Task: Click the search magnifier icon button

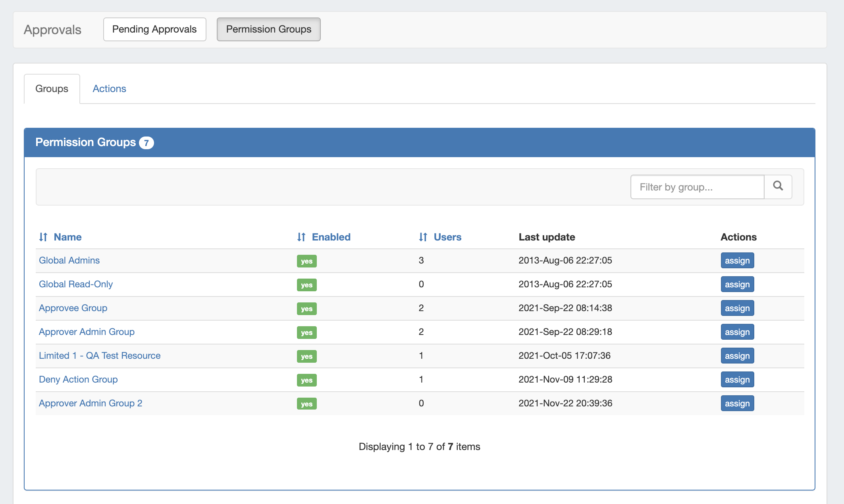Action: coord(778,187)
